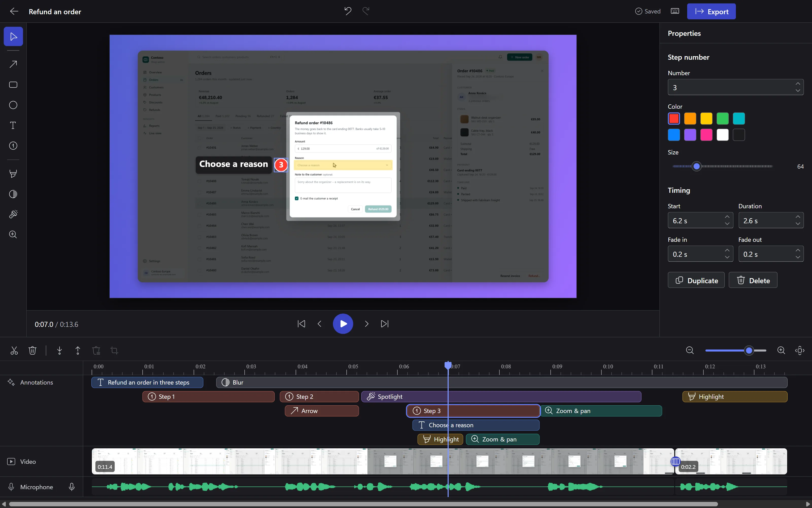
Task: Choose the purple color swatch
Action: tap(690, 135)
